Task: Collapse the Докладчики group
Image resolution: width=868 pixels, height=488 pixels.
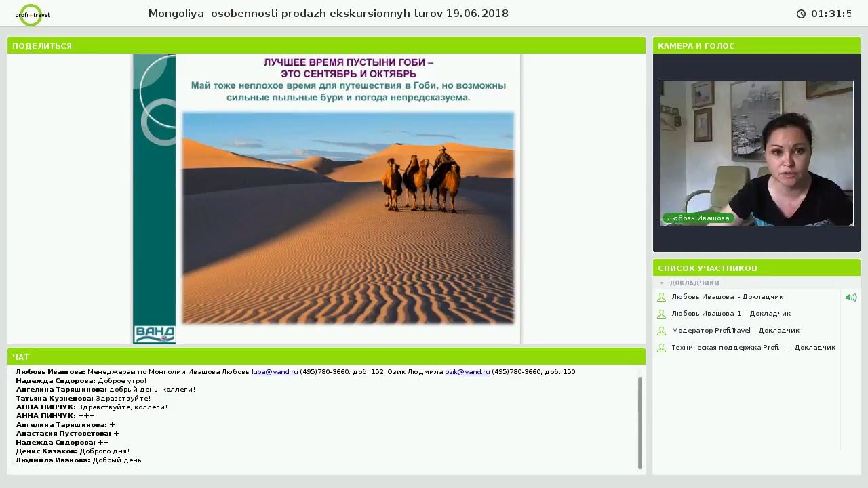Action: coord(662,283)
